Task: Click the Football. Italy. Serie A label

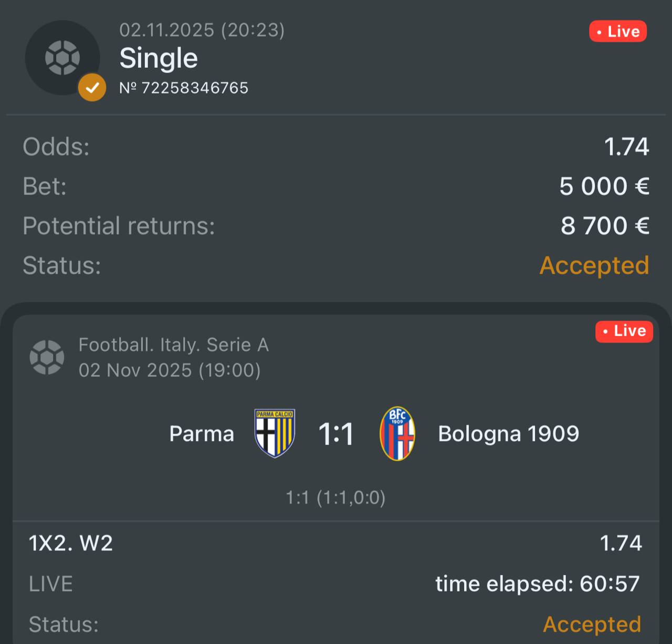Action: coord(173,345)
